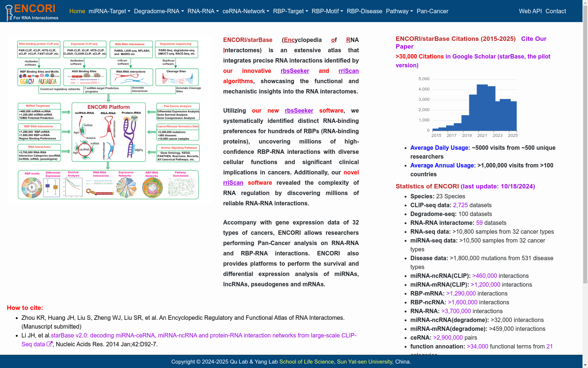Click '>30,000 Citations' text

[x=420, y=56]
